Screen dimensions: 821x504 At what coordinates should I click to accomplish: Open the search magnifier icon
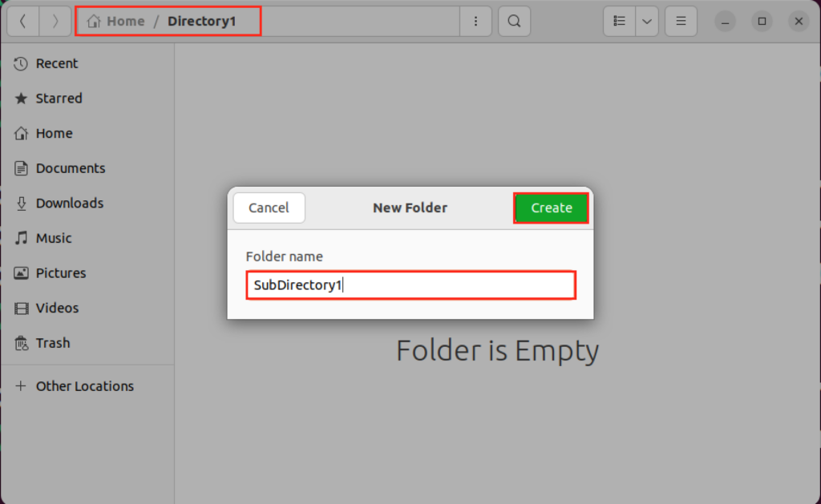(514, 22)
